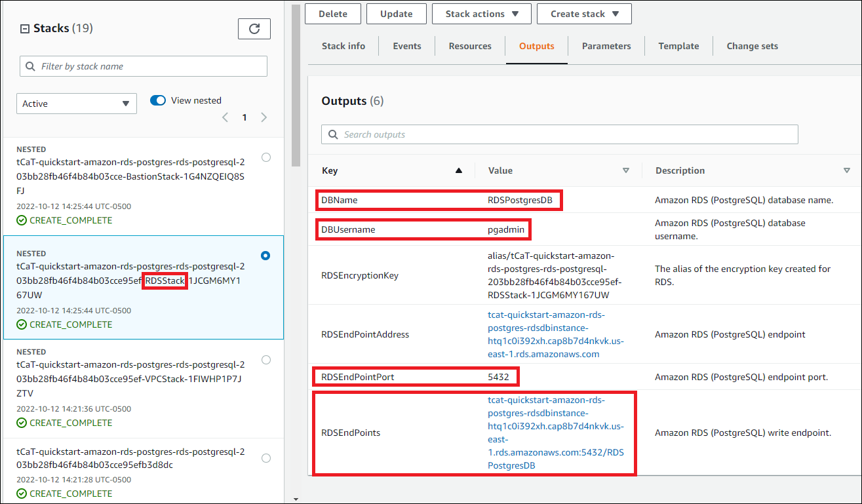Image resolution: width=862 pixels, height=504 pixels.
Task: Select the BastionStack radio button
Action: pyautogui.click(x=265, y=157)
